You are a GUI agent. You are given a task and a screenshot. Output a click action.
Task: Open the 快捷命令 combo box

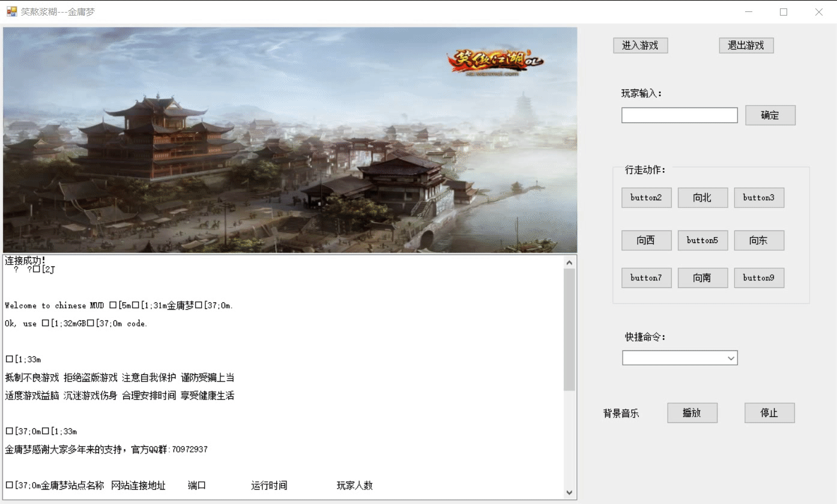(680, 358)
